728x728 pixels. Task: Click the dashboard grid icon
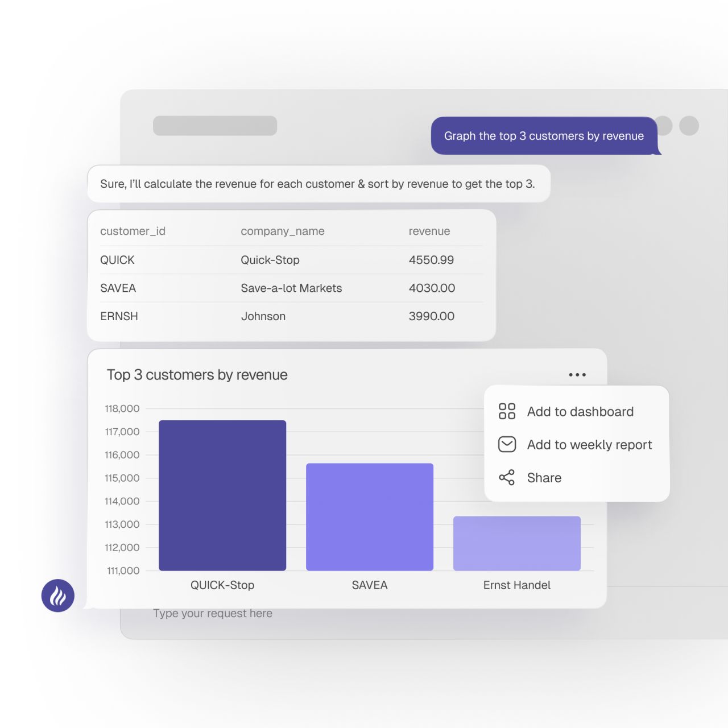[507, 411]
